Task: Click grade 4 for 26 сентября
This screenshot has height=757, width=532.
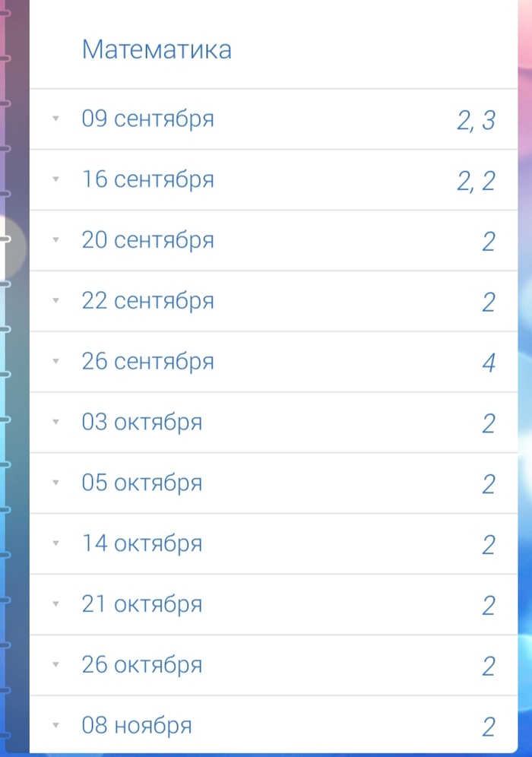Action: tap(489, 363)
